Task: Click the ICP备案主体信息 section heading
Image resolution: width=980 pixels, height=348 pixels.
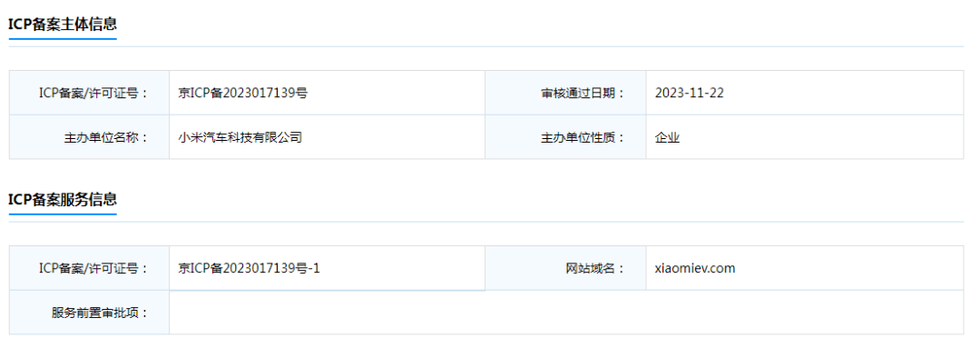Action: [63, 25]
